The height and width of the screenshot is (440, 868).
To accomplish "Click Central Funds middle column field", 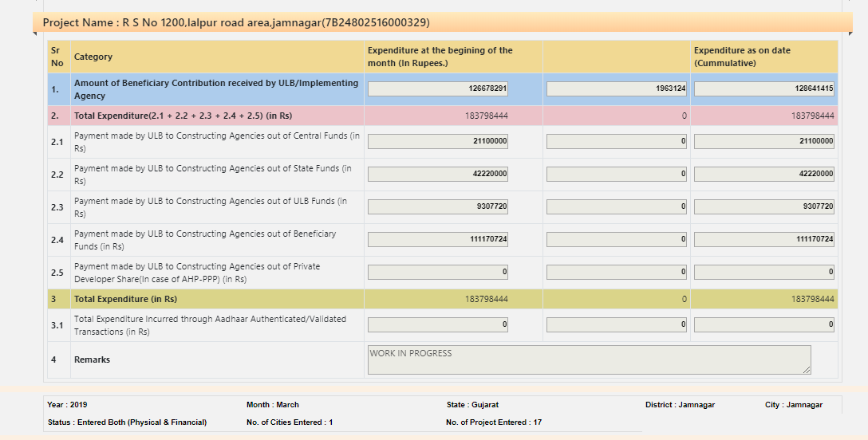I will point(617,142).
